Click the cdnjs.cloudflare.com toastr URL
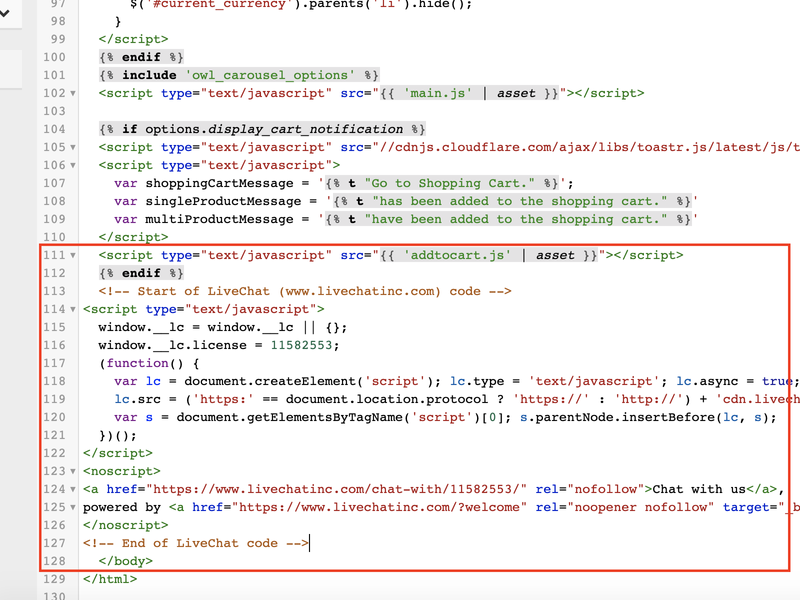 pyautogui.click(x=586, y=147)
